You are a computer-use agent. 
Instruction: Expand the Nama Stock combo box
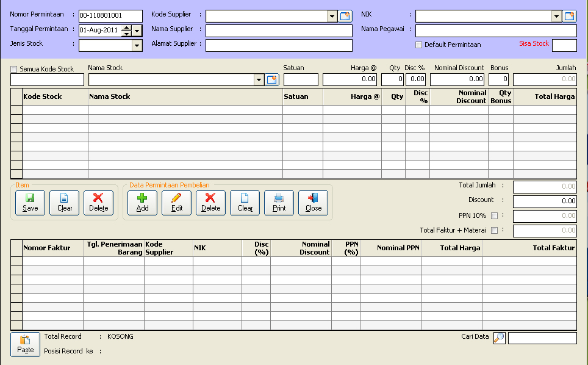click(259, 79)
